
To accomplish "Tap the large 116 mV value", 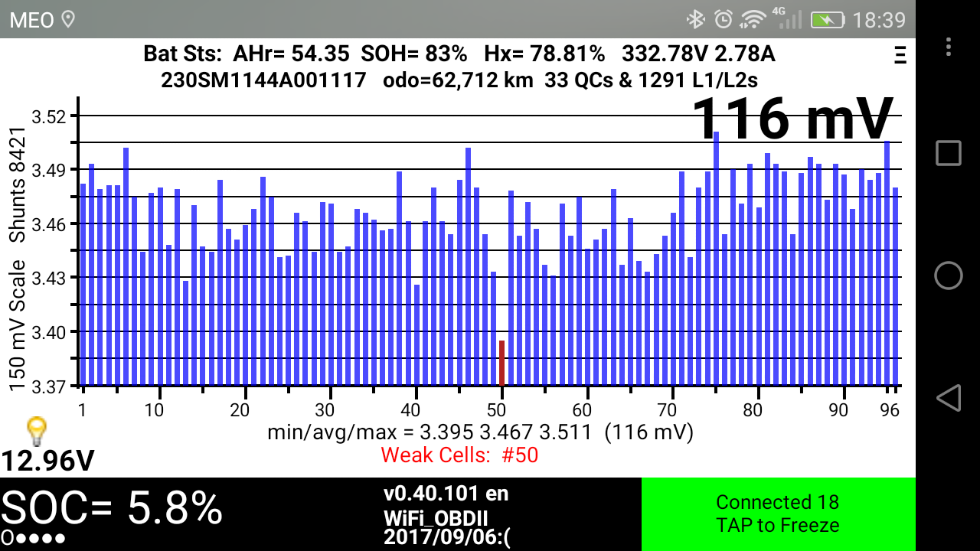I will [x=793, y=118].
